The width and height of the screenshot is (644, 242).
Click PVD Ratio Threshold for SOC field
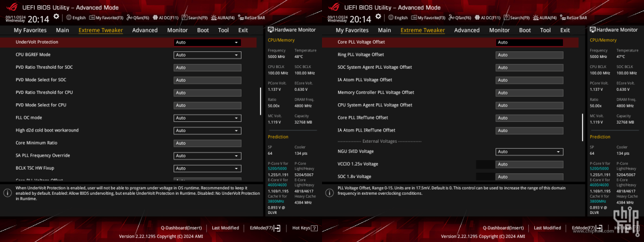point(207,68)
